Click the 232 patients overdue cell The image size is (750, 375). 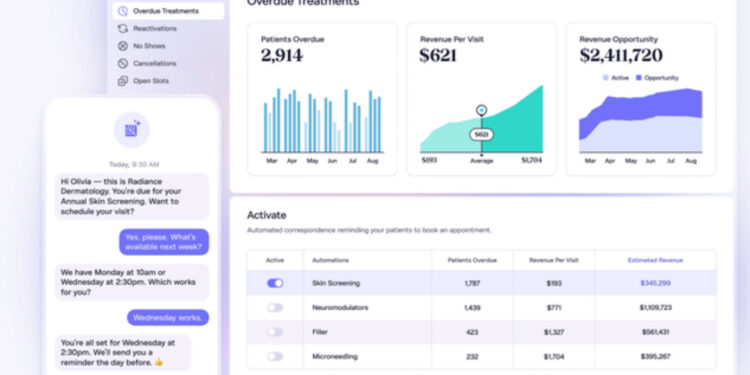point(472,356)
